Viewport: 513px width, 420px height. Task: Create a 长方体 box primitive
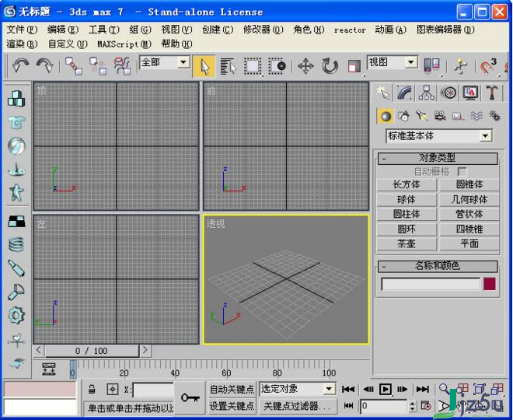(407, 184)
